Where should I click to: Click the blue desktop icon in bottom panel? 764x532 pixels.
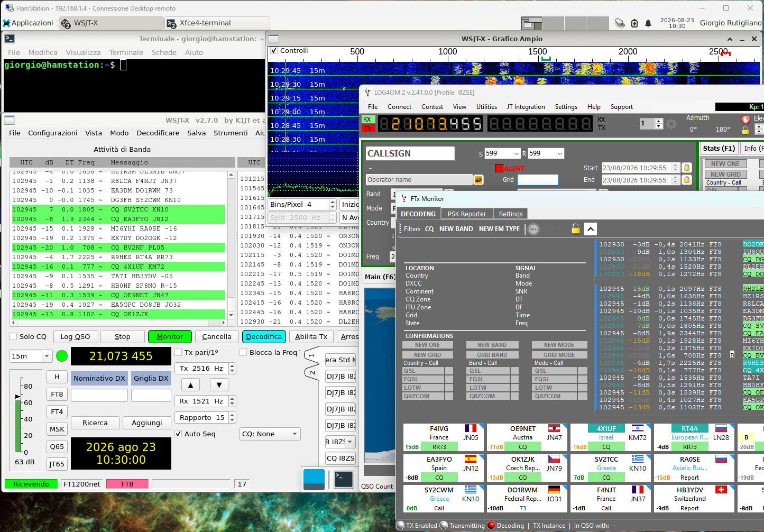click(314, 479)
